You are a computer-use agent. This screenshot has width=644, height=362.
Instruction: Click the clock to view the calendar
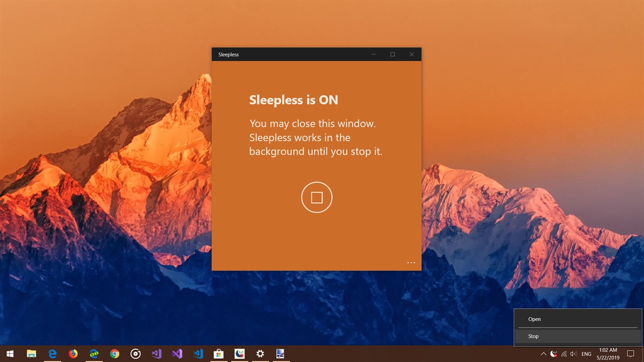[607, 354]
